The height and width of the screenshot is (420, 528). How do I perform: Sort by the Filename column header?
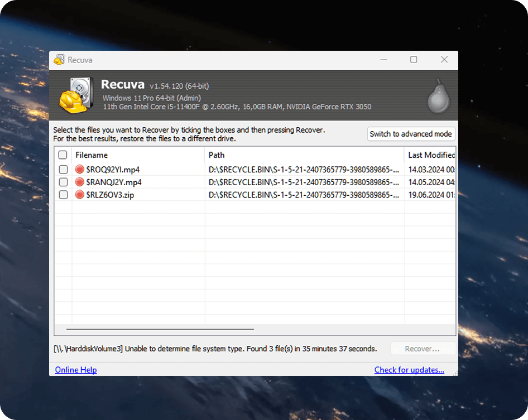138,155
